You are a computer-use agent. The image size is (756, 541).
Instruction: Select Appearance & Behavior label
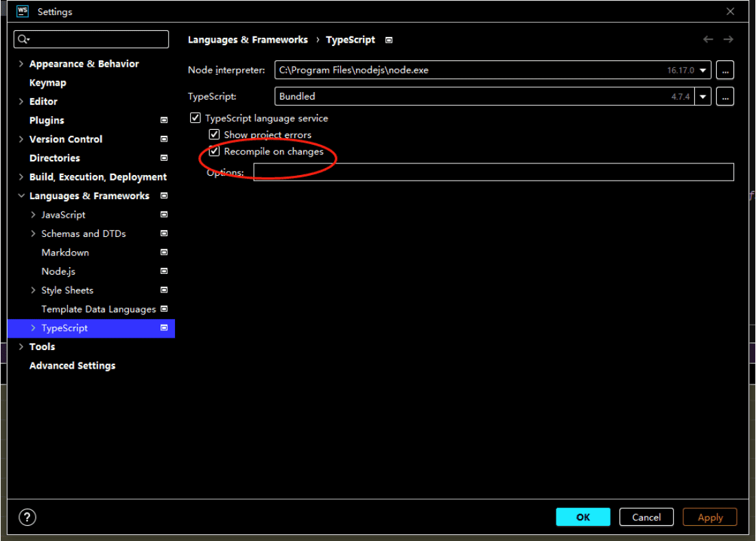[x=84, y=64]
